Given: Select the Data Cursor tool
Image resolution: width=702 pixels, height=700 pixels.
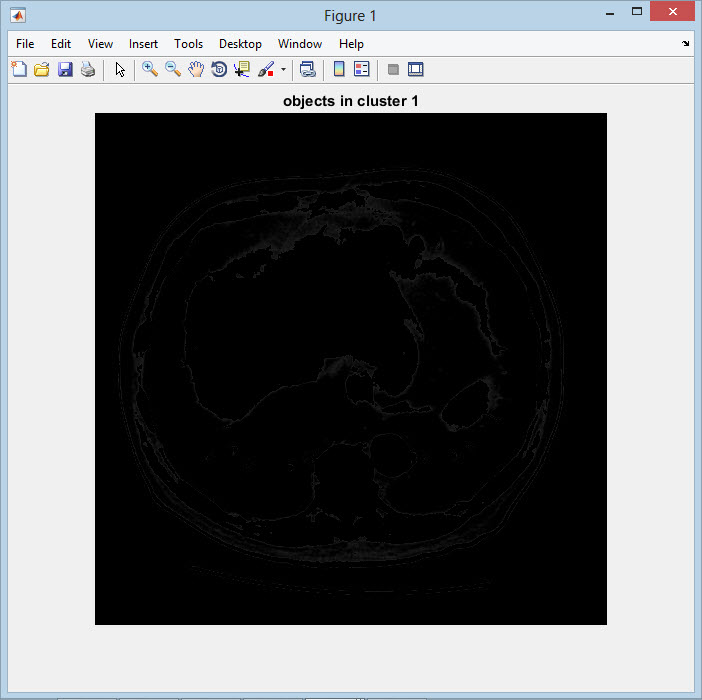Looking at the screenshot, I should click(242, 69).
